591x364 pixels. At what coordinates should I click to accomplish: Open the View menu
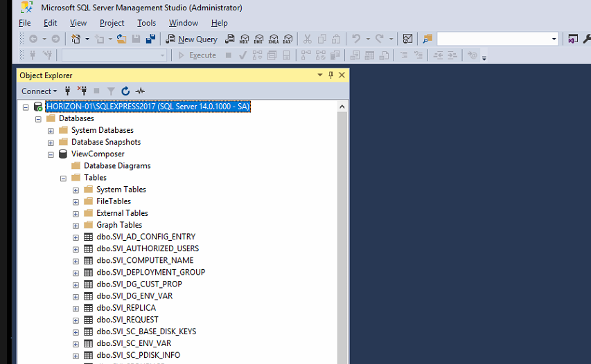[78, 23]
